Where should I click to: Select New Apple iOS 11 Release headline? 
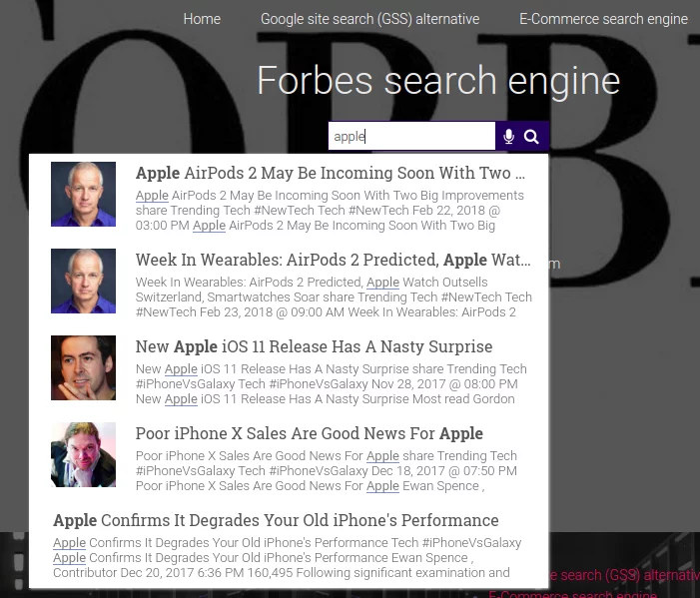pos(314,346)
